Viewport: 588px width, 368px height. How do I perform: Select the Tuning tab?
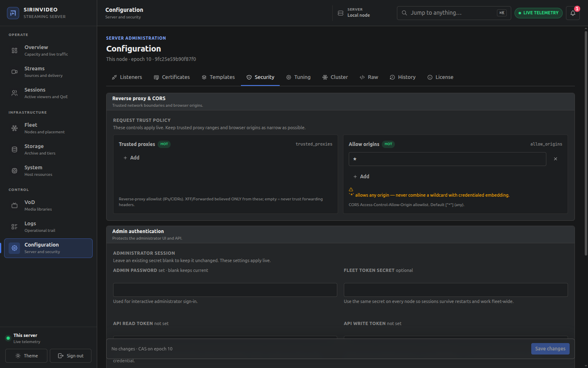point(298,77)
